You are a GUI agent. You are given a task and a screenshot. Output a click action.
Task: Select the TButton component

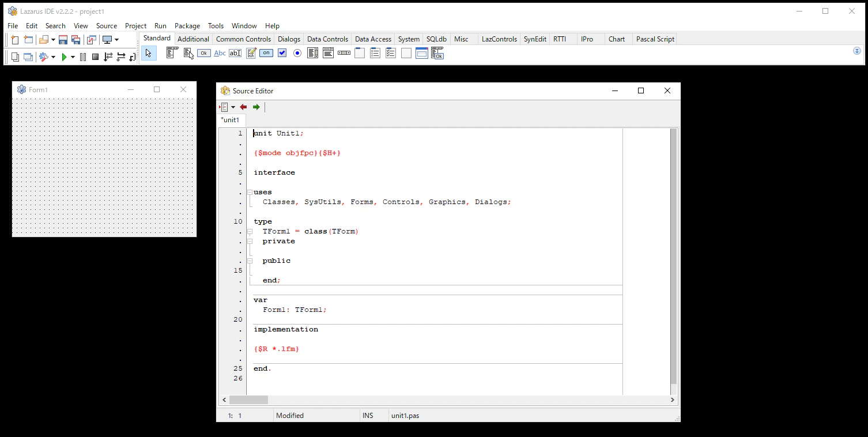click(x=204, y=53)
